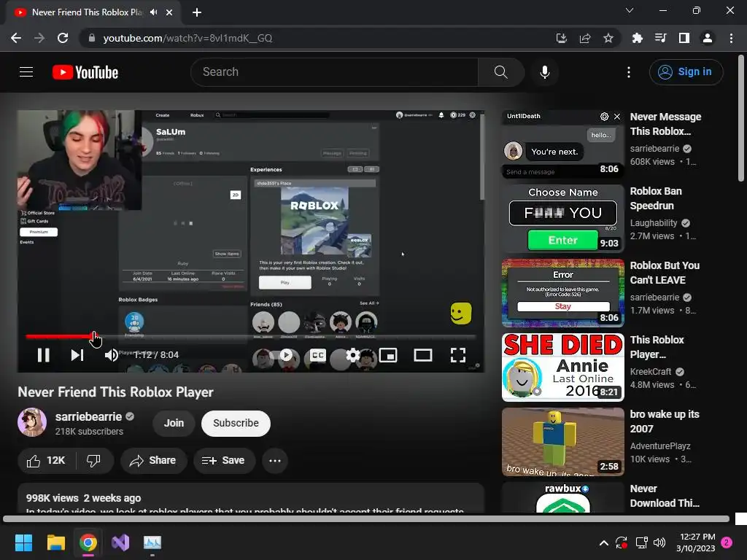
Task: Switch to theater mode
Action: [422, 355]
